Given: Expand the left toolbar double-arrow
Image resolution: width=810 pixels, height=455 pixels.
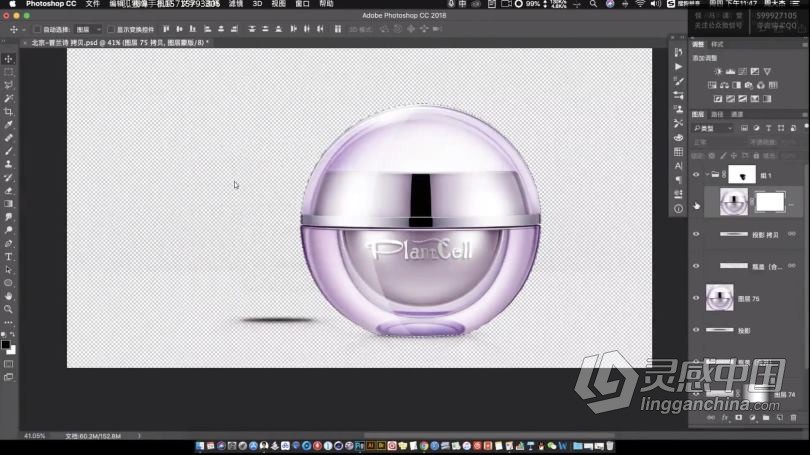Looking at the screenshot, I should (5, 42).
